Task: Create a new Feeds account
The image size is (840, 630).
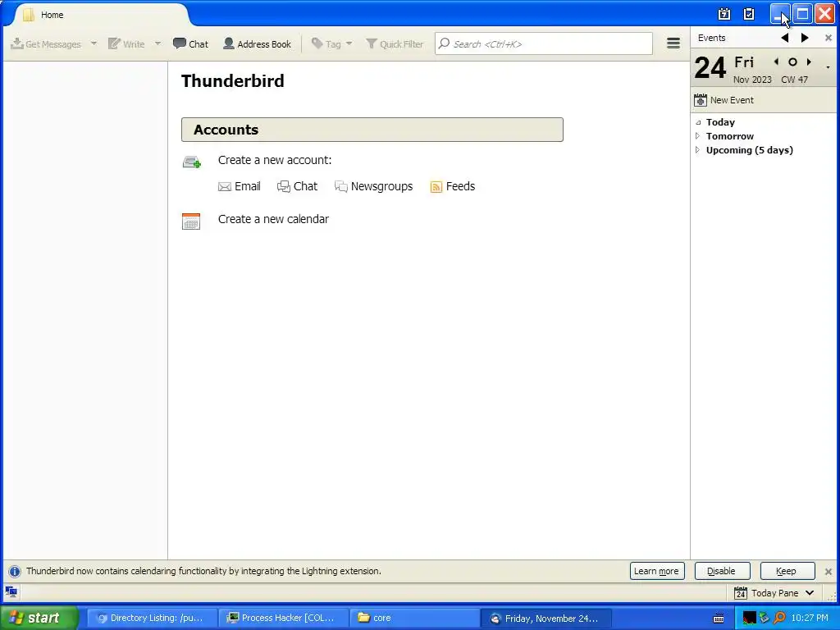Action: click(453, 186)
